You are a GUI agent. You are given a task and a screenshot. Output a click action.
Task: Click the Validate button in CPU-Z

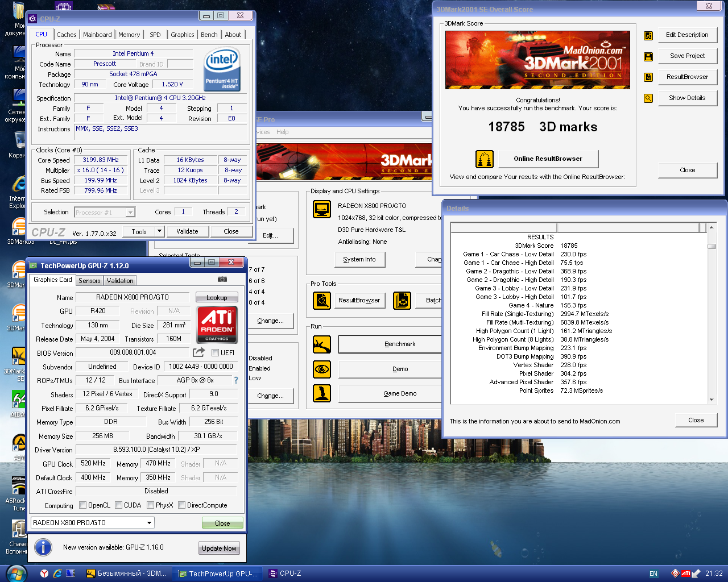pos(187,231)
